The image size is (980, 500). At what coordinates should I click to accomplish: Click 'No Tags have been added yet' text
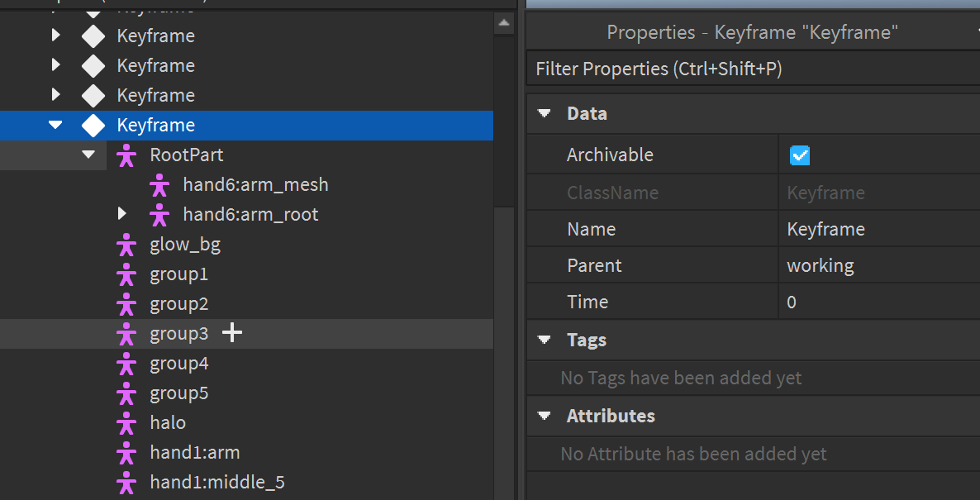click(681, 379)
